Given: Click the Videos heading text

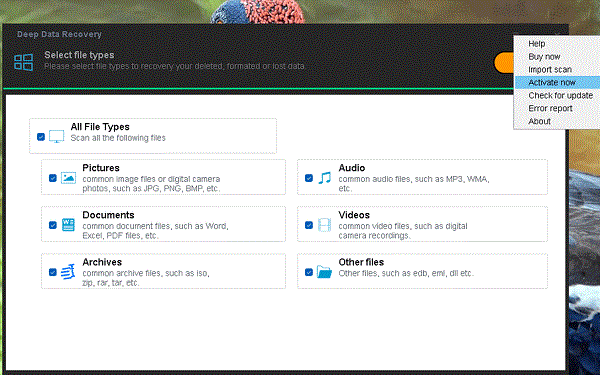Looking at the screenshot, I should click(x=354, y=215).
